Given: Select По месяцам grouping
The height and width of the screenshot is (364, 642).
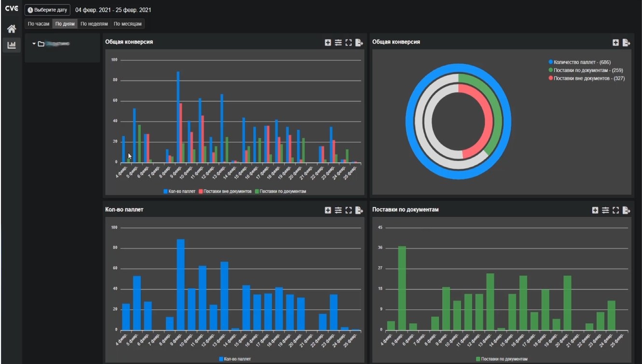Looking at the screenshot, I should [x=127, y=24].
